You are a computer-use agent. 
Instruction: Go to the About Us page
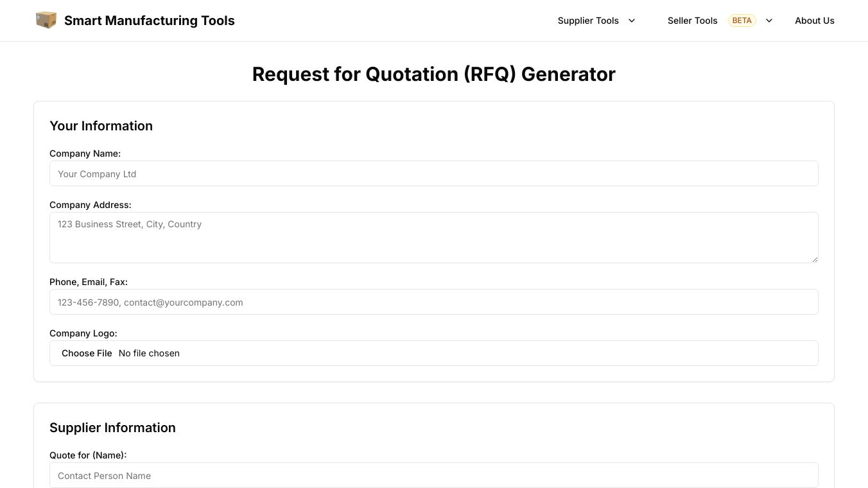point(814,21)
